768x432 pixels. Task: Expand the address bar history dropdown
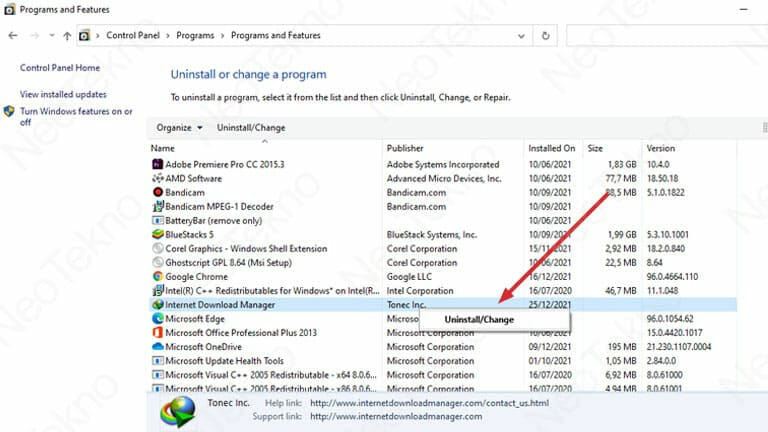tap(520, 35)
